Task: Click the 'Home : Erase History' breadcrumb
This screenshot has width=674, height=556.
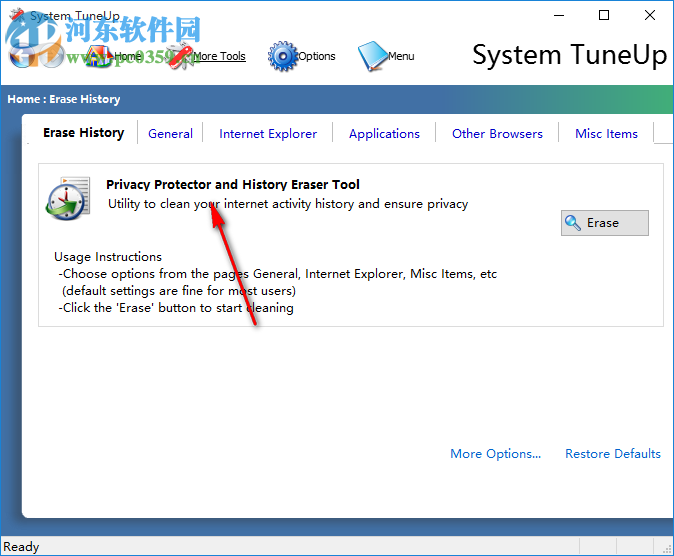Action: tap(64, 99)
